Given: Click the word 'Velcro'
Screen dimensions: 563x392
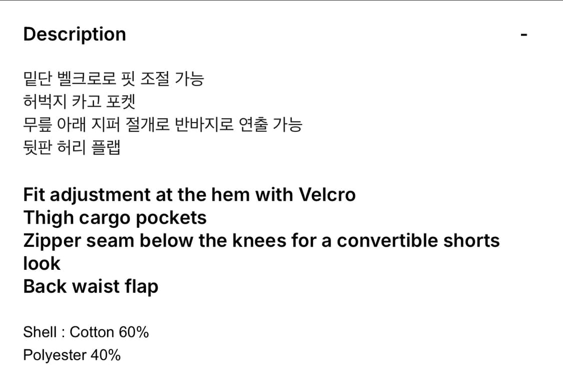Looking at the screenshot, I should (327, 194).
